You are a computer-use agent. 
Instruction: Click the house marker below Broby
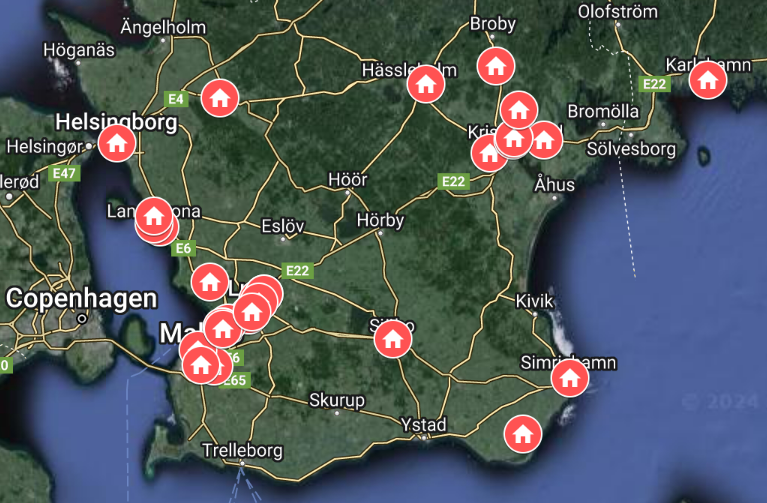click(x=496, y=66)
